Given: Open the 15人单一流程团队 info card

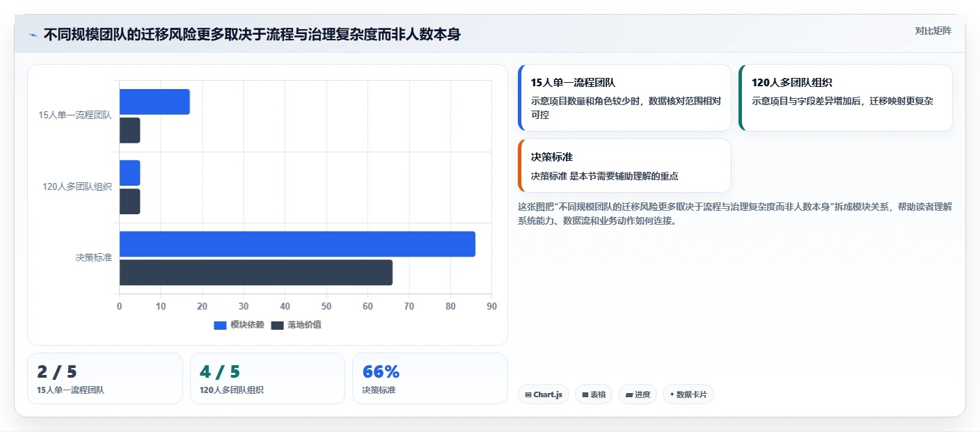Looking at the screenshot, I should [x=624, y=97].
